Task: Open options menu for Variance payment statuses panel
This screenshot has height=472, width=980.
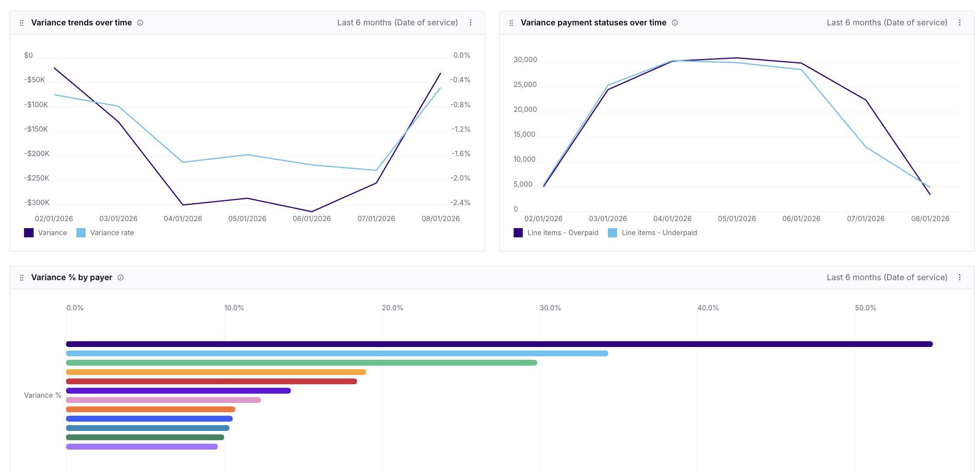Action: pyautogui.click(x=959, y=23)
